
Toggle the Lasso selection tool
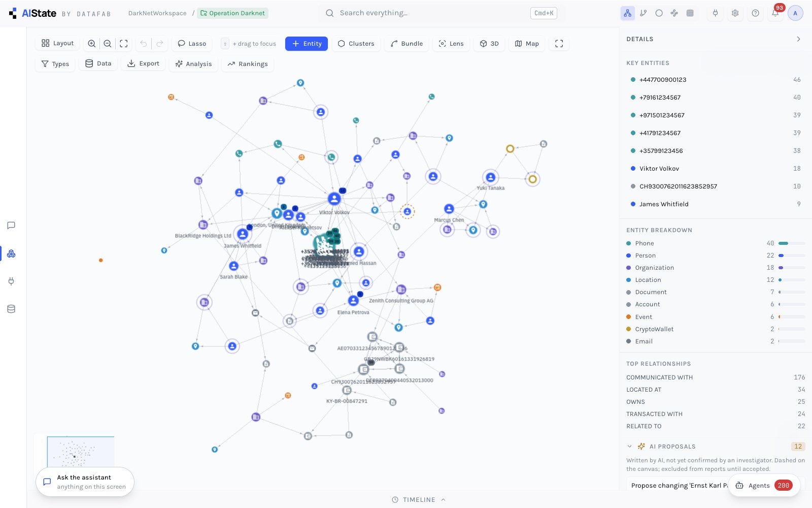[x=192, y=44]
